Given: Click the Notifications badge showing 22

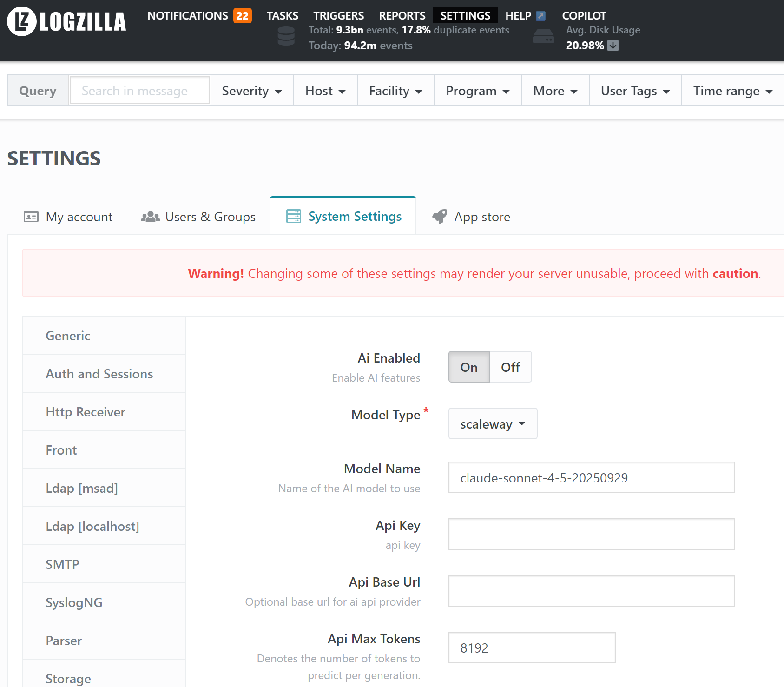Looking at the screenshot, I should (242, 15).
